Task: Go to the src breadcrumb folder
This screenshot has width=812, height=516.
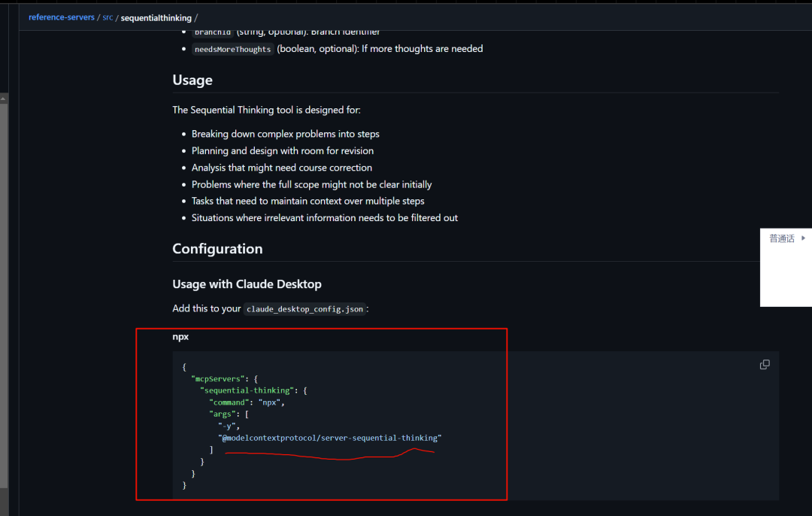Action: pos(108,17)
